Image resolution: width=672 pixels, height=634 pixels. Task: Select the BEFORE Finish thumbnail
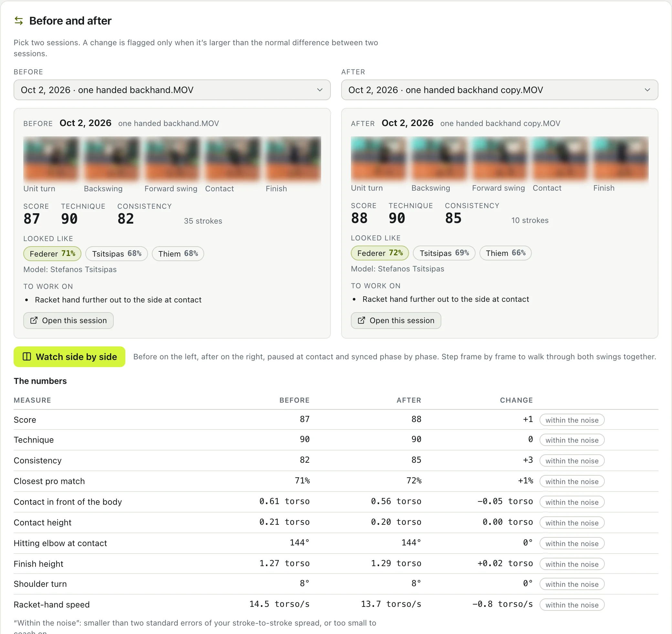tap(293, 158)
